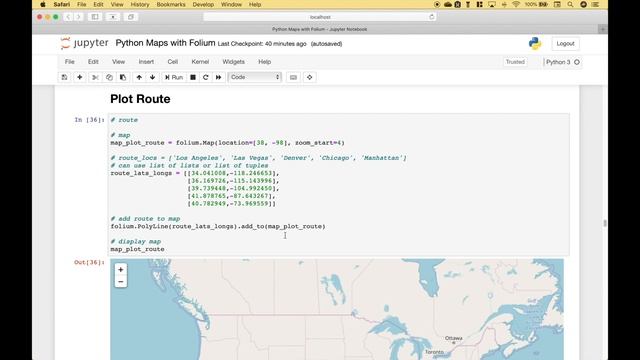This screenshot has height=360, width=640.
Task: Toggle the Safari sidebar icon
Action: (x=95, y=17)
